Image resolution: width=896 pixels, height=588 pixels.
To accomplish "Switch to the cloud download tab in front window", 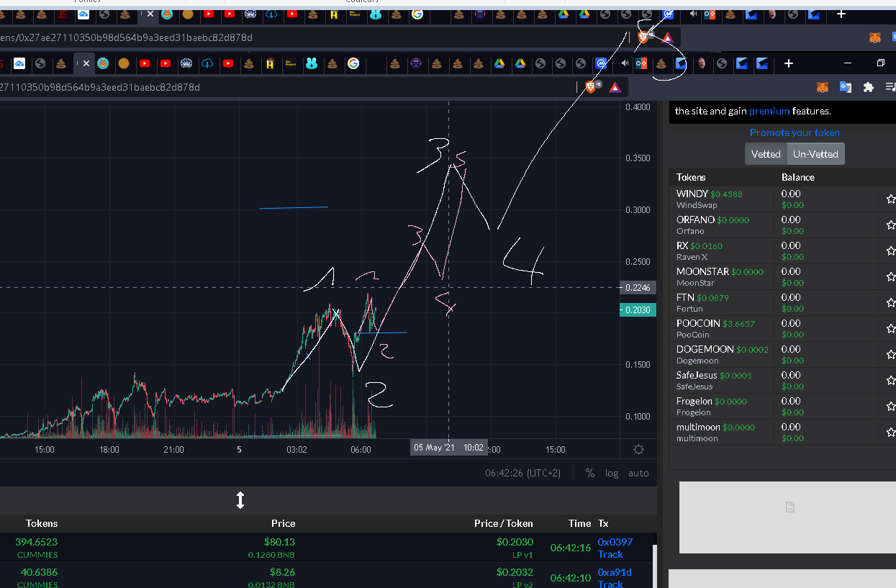I will click(x=207, y=63).
